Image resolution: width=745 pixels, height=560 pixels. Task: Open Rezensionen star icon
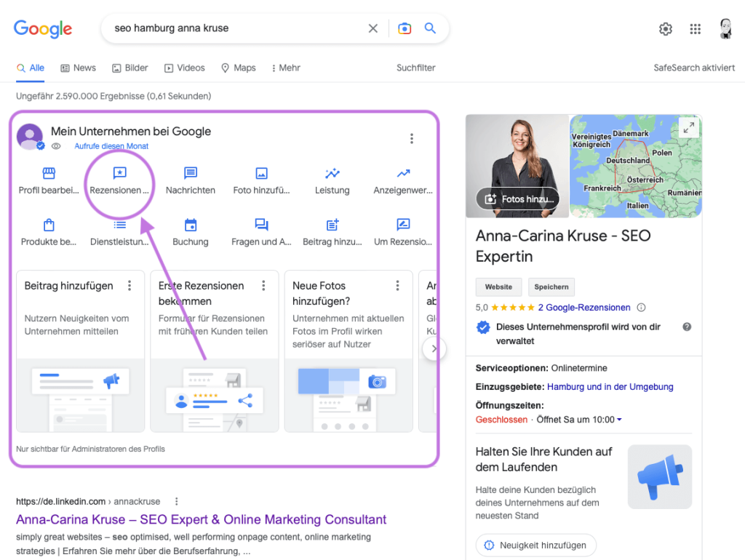119,173
